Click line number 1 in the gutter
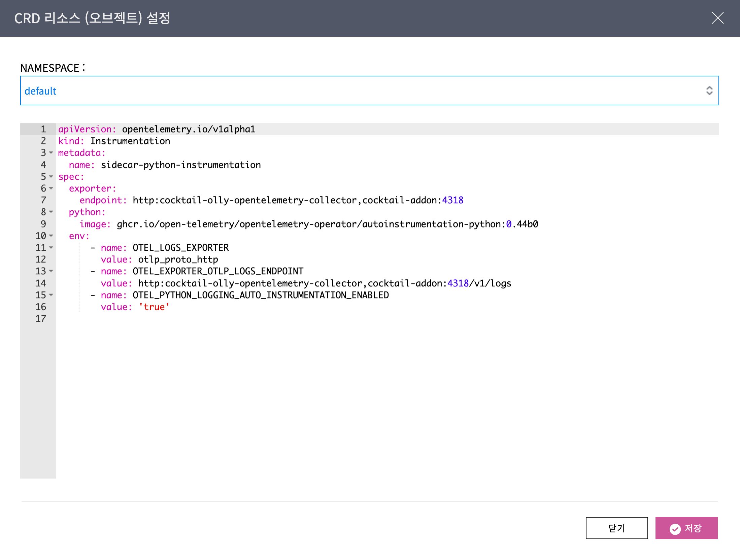This screenshot has height=560, width=740. point(43,129)
